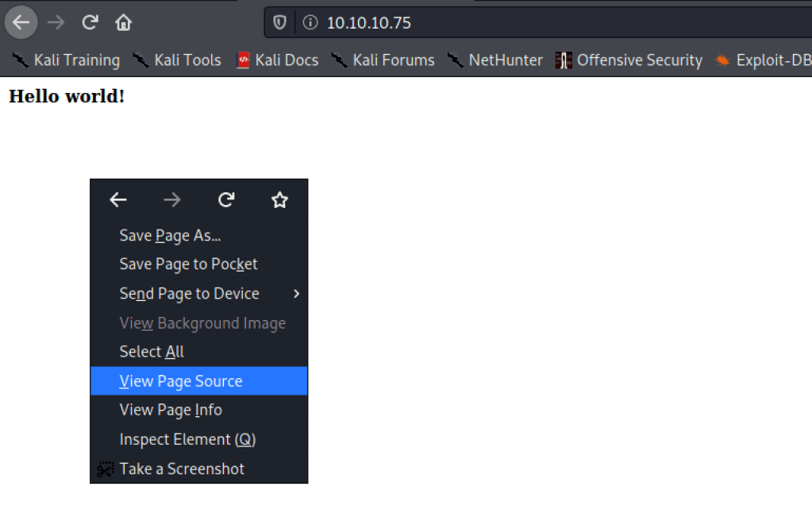Select View Page Source from context menu

(x=181, y=381)
